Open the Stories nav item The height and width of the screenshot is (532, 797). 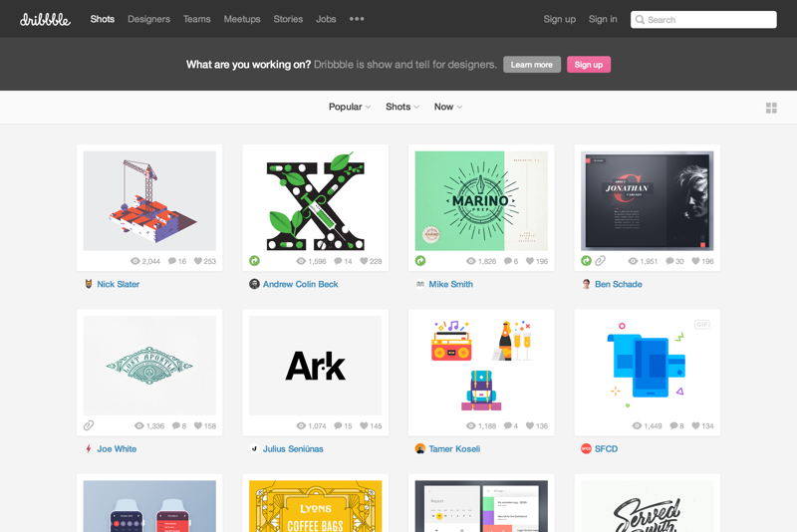[288, 19]
